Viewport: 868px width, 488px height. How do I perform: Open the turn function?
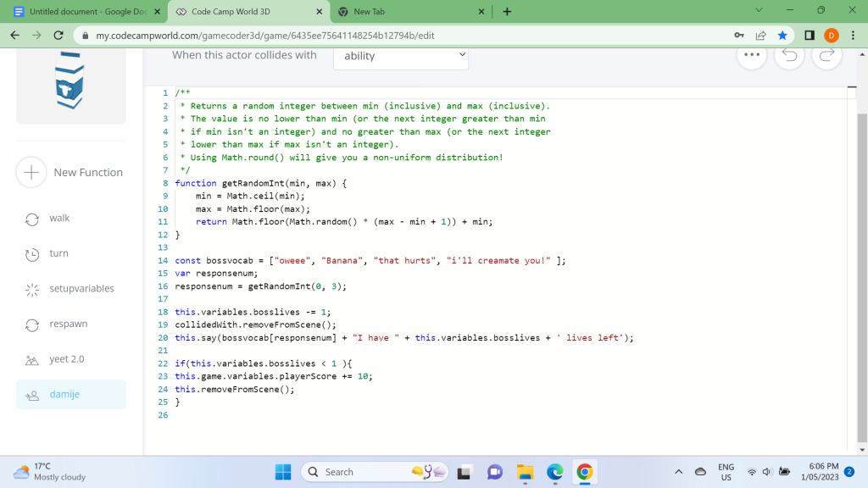click(58, 253)
